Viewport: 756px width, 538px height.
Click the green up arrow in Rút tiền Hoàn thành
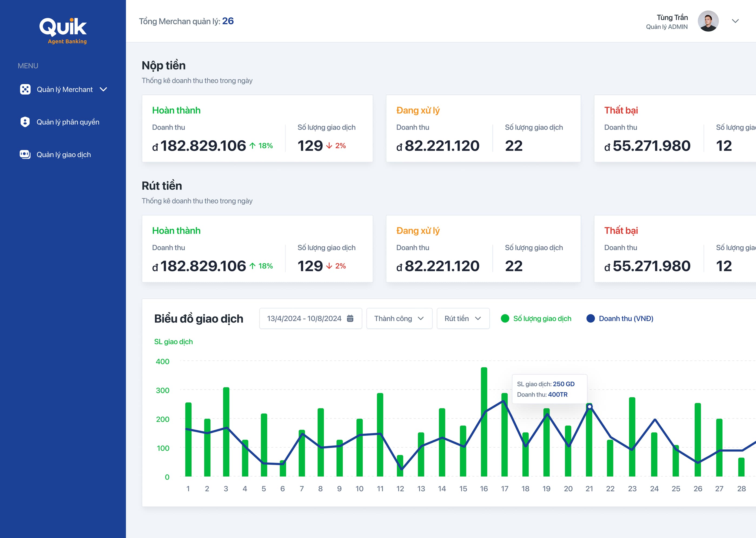pyautogui.click(x=252, y=266)
